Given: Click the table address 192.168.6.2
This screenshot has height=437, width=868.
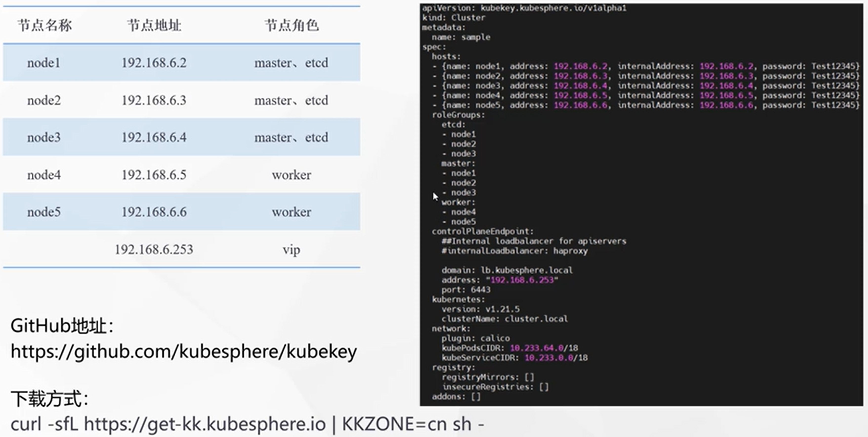Looking at the screenshot, I should (x=154, y=63).
